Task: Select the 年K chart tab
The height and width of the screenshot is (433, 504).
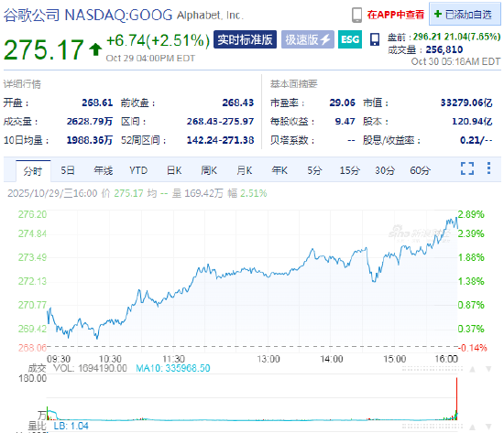Action: (x=279, y=170)
